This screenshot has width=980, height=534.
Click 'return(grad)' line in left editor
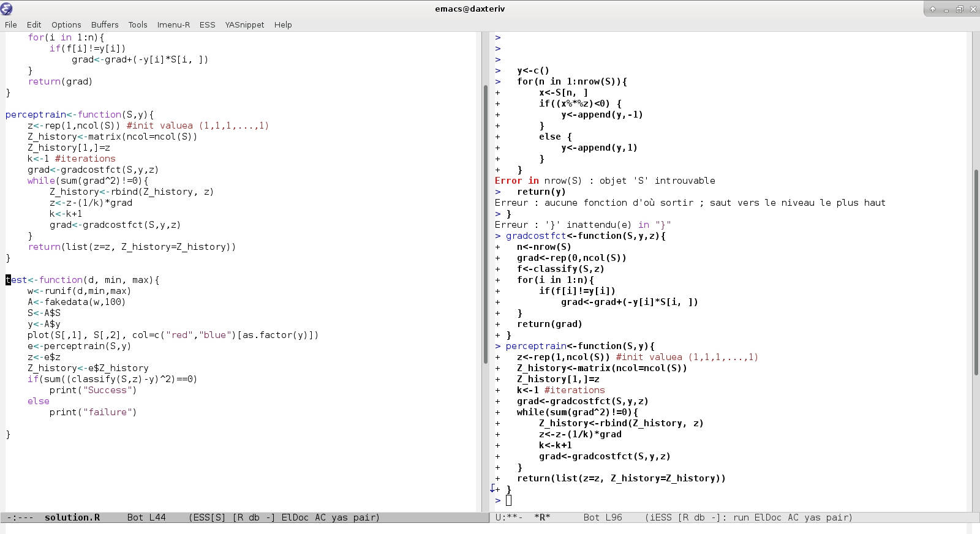[60, 81]
